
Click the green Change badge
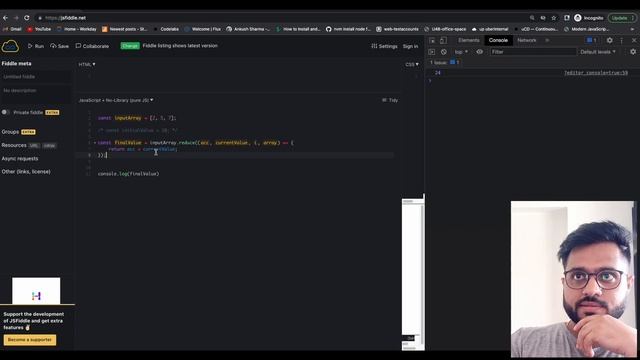pos(130,46)
